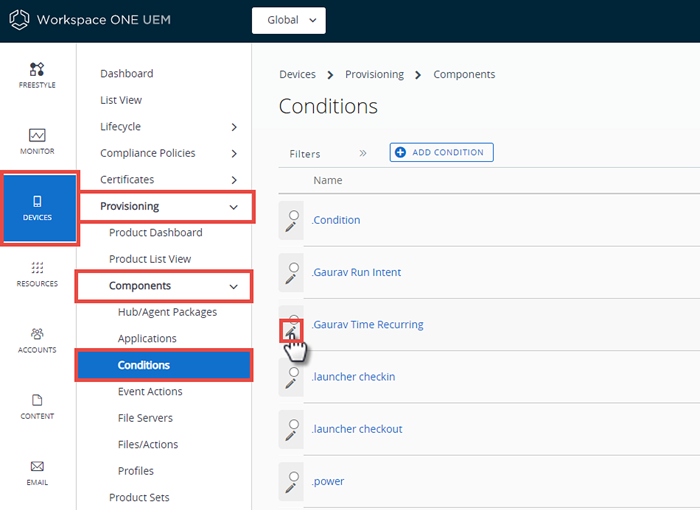Click the Components breadcrumb
700x510 pixels.
(464, 74)
